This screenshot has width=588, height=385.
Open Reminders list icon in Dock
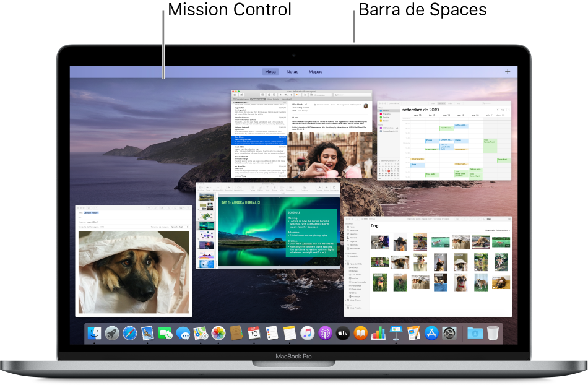(272, 333)
